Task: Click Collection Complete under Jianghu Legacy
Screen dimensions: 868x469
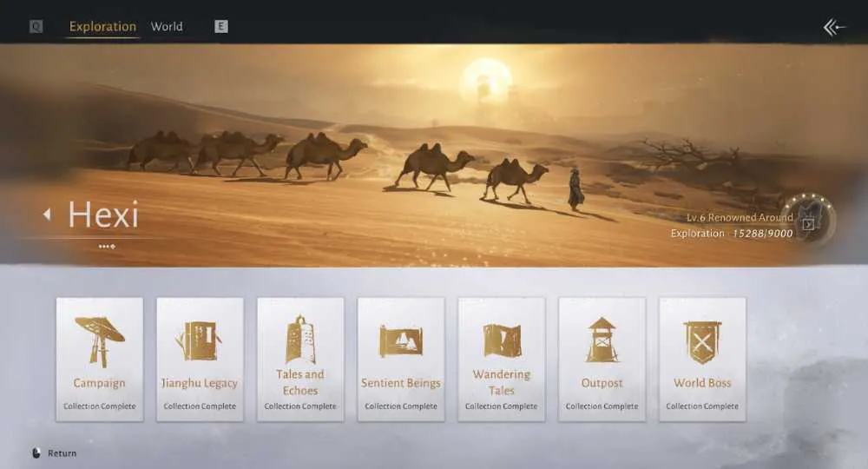Action: click(x=200, y=406)
